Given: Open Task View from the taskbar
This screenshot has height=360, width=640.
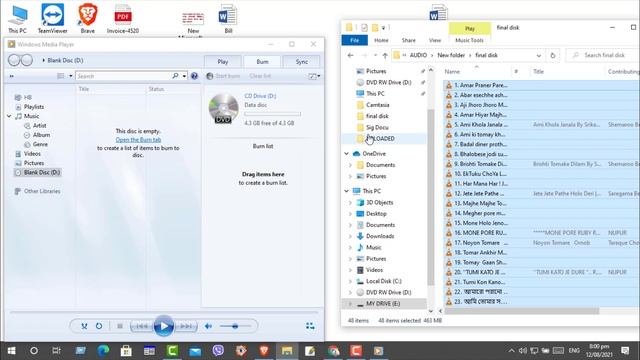Looking at the screenshot, I should [56, 351].
